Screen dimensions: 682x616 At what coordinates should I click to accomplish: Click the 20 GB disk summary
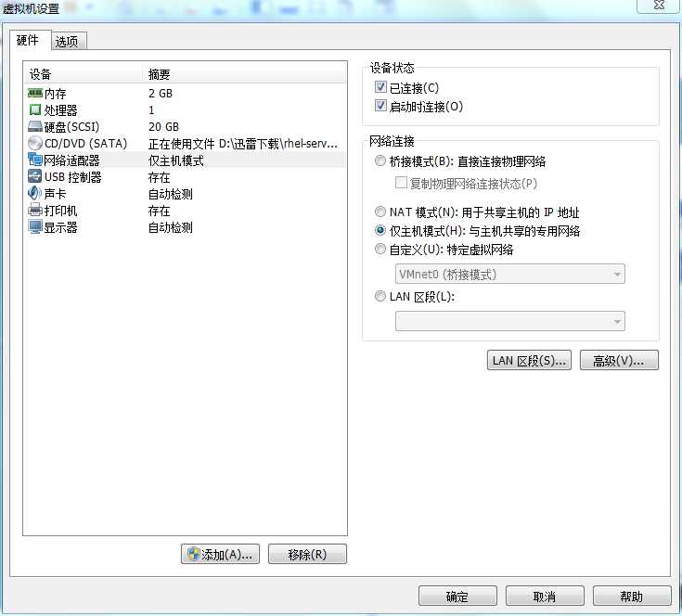tap(163, 126)
